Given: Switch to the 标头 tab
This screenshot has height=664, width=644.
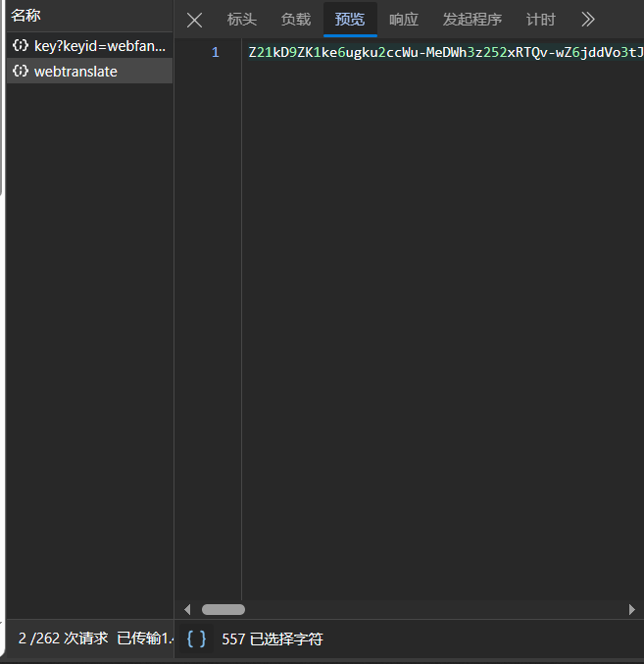Looking at the screenshot, I should click(241, 20).
